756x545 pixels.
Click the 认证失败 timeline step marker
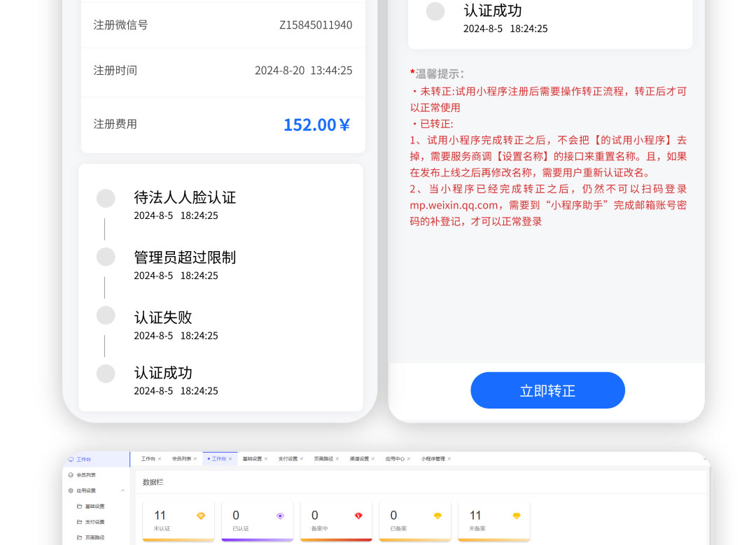coord(106,316)
